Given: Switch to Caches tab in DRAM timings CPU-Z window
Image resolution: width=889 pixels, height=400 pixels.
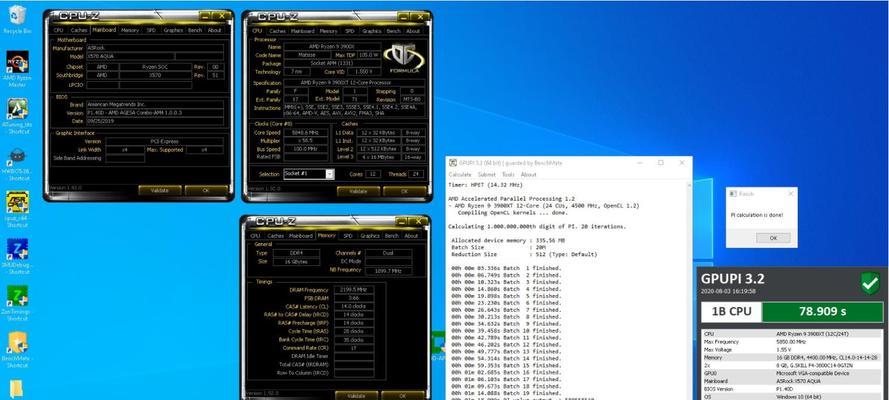Looking at the screenshot, I should coord(276,236).
